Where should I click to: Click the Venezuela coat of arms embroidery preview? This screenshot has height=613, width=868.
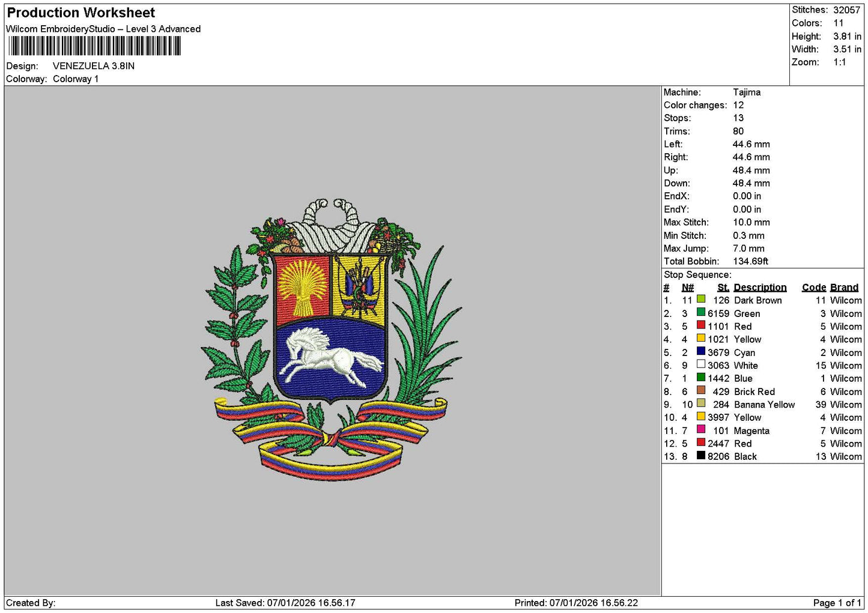[x=331, y=339]
